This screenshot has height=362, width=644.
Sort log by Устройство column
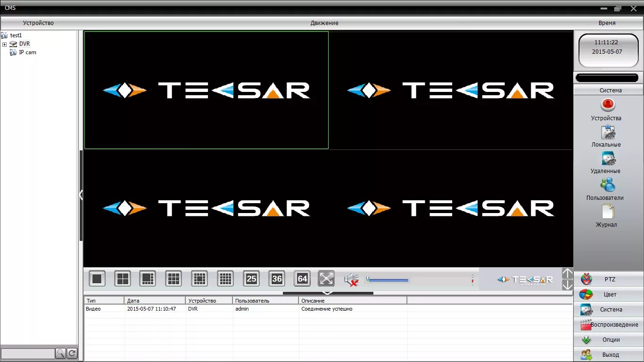click(x=209, y=301)
